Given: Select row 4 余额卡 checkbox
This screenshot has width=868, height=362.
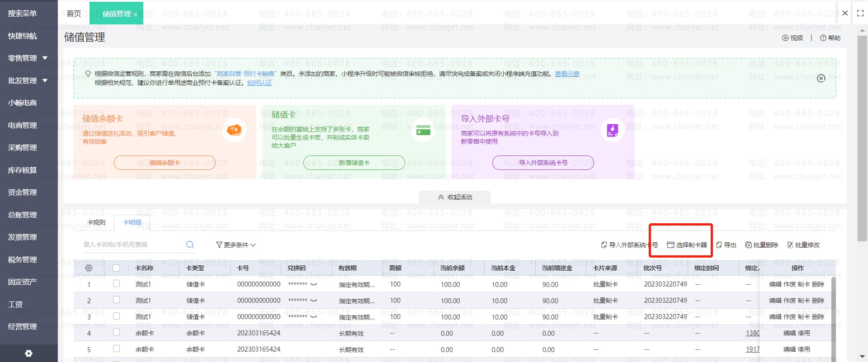Looking at the screenshot, I should coord(116,333).
